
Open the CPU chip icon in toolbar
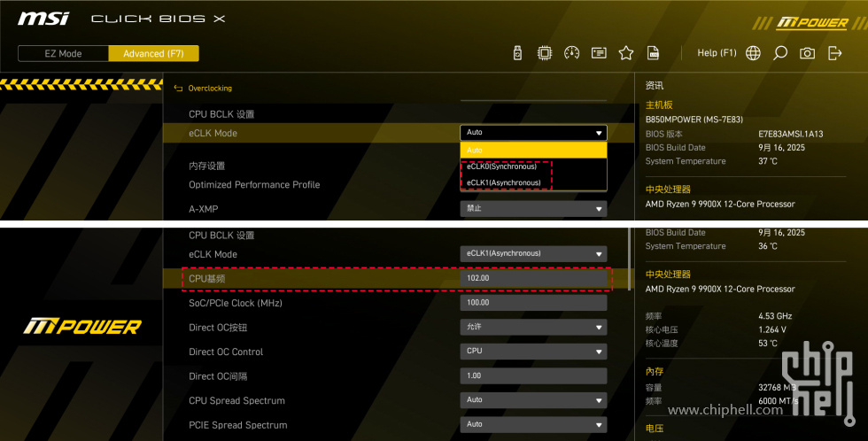545,53
